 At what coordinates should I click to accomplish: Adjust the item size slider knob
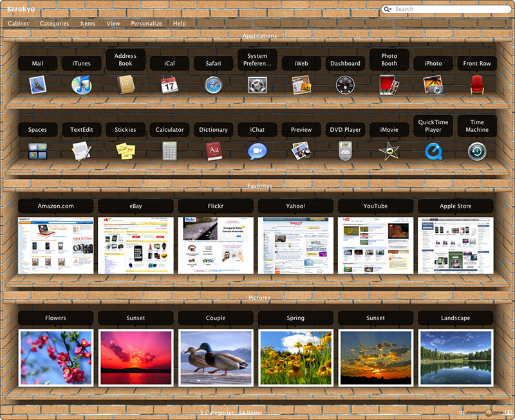click(489, 412)
